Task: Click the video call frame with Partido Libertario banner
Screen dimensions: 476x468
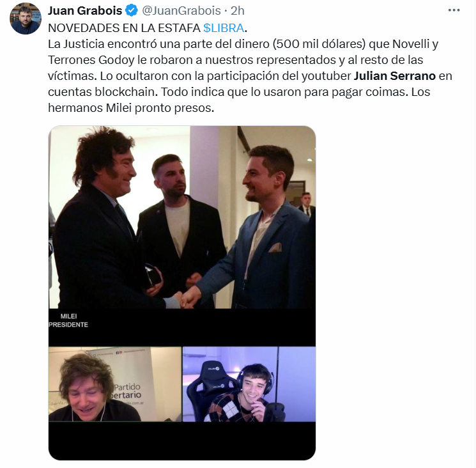Action: [115, 384]
